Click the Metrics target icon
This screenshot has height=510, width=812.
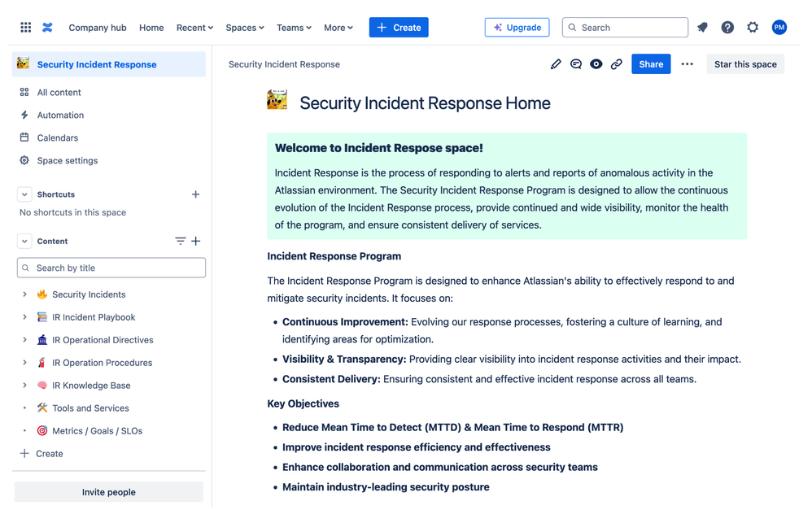[x=42, y=431]
